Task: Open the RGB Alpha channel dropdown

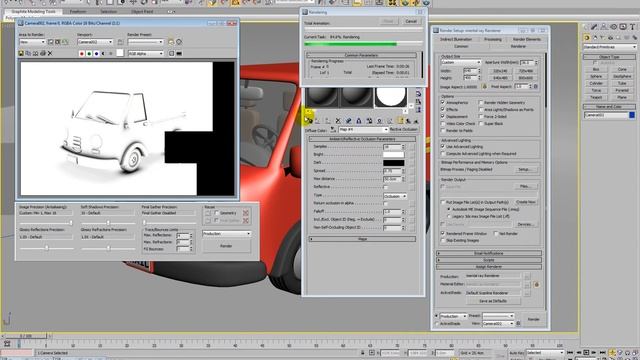Action: [x=145, y=53]
